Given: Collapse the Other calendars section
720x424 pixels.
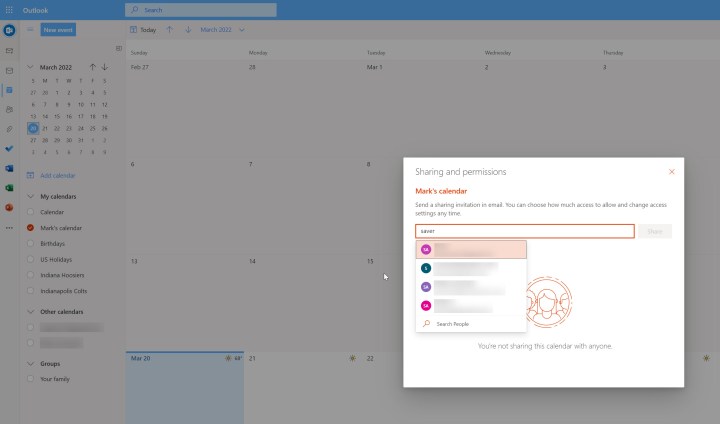Looking at the screenshot, I should point(30,311).
